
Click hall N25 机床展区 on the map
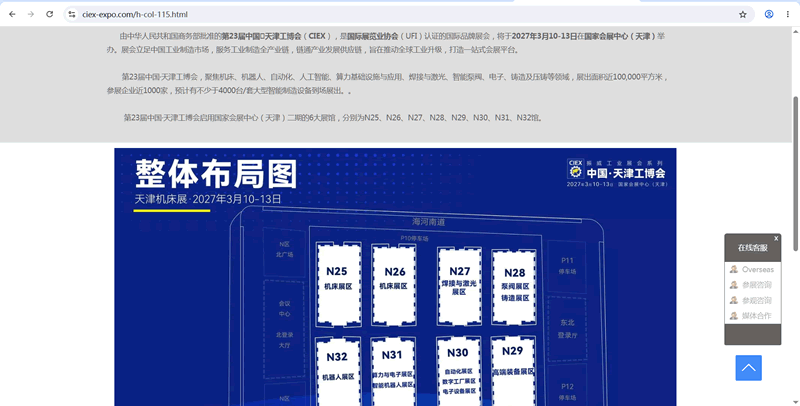pyautogui.click(x=339, y=284)
